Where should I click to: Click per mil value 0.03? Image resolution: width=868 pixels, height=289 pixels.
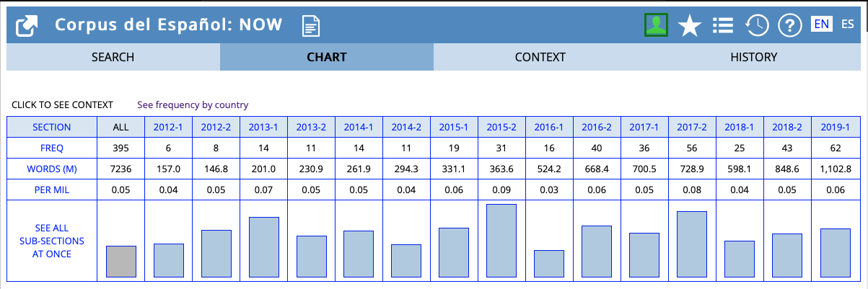pyautogui.click(x=549, y=190)
